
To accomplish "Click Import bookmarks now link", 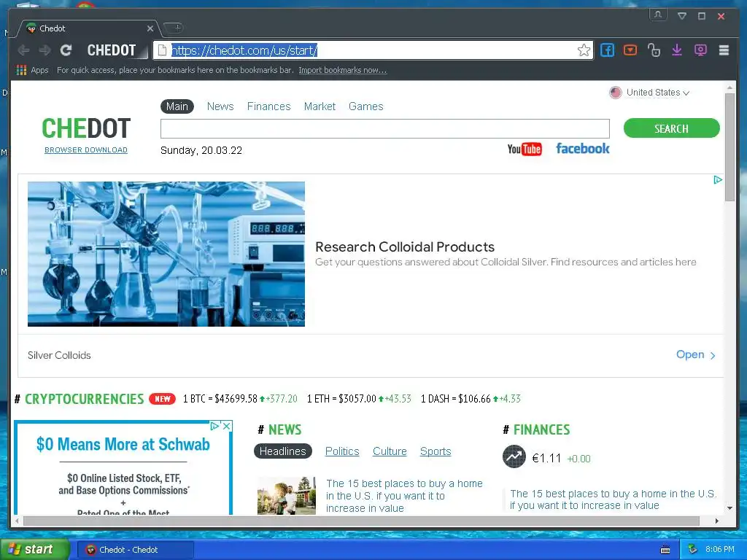I will point(343,70).
